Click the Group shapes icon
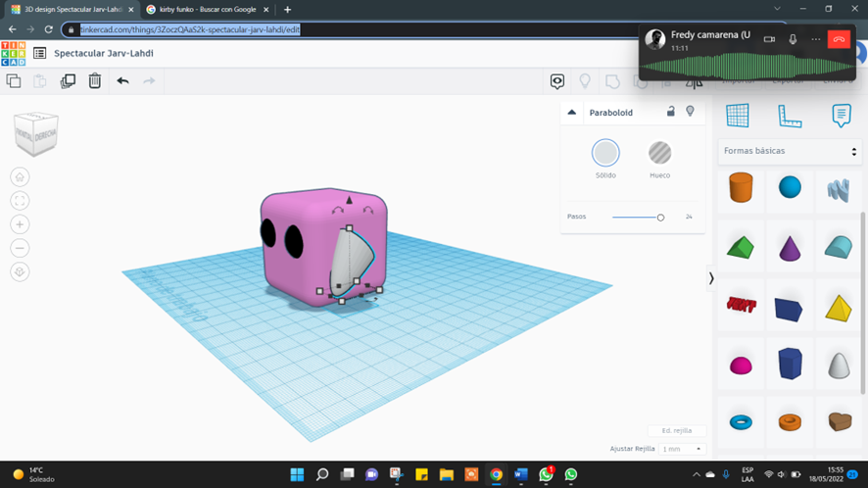 click(x=612, y=81)
